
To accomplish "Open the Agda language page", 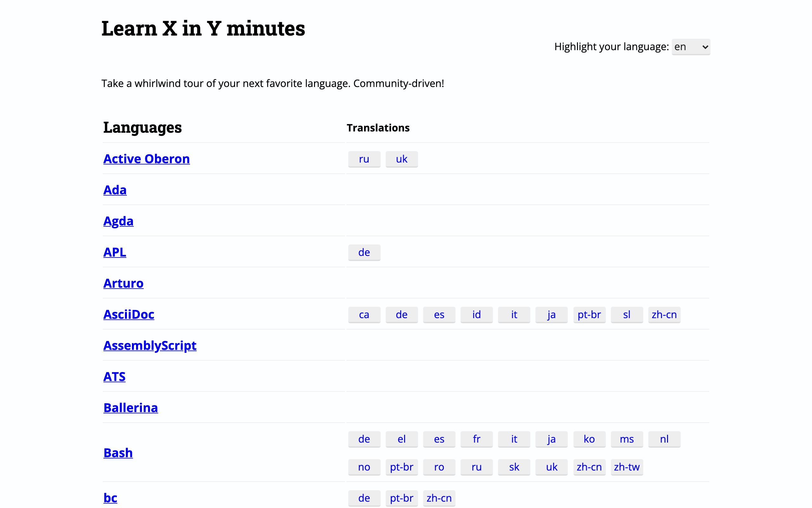I will pyautogui.click(x=118, y=221).
